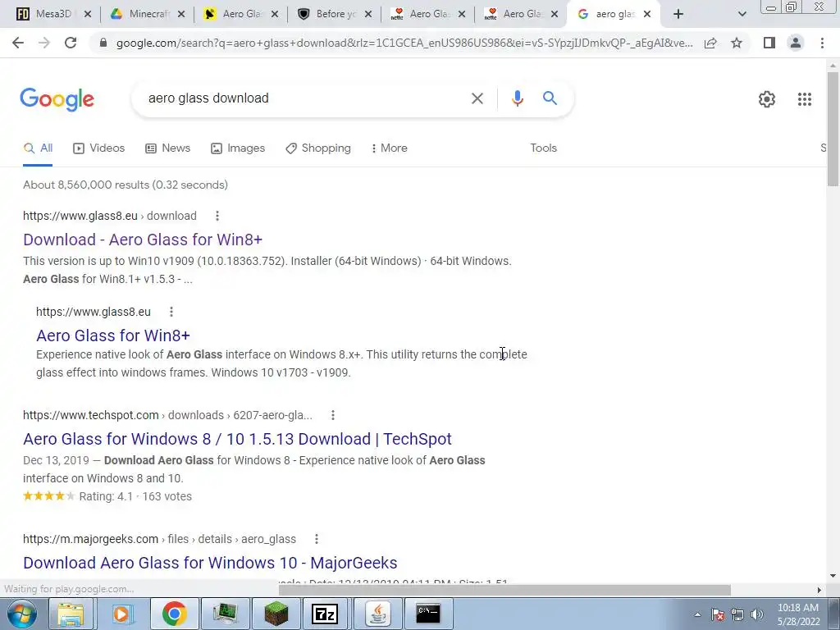Close the active aero glass search tab
The width and height of the screenshot is (840, 630).
pos(647,15)
